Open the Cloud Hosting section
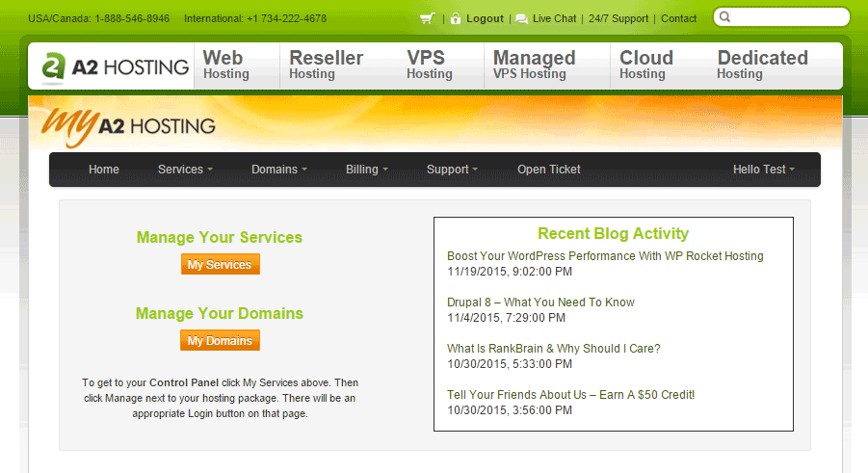The image size is (868, 473). (646, 65)
